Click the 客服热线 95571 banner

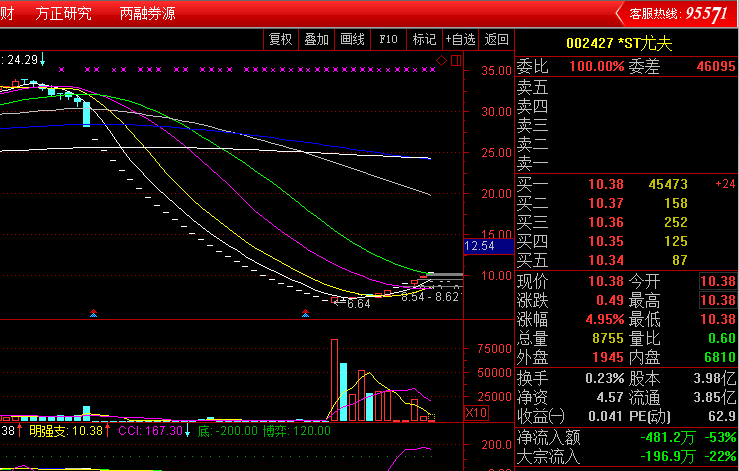pos(678,14)
